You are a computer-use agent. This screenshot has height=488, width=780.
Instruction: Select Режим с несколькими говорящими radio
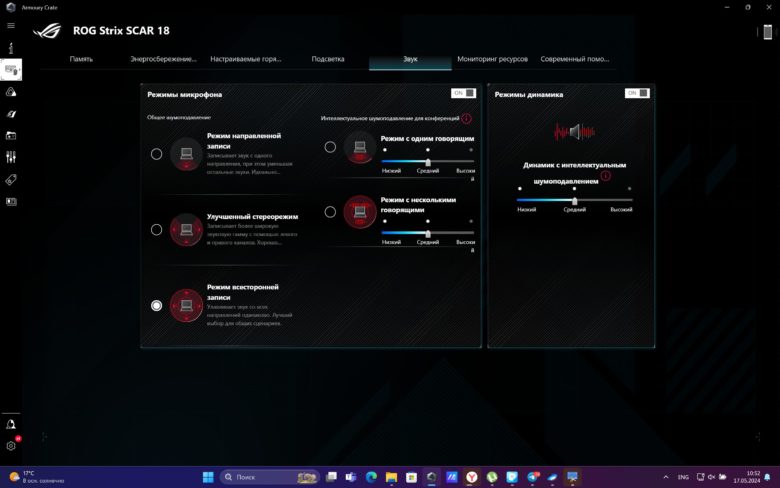coord(330,212)
